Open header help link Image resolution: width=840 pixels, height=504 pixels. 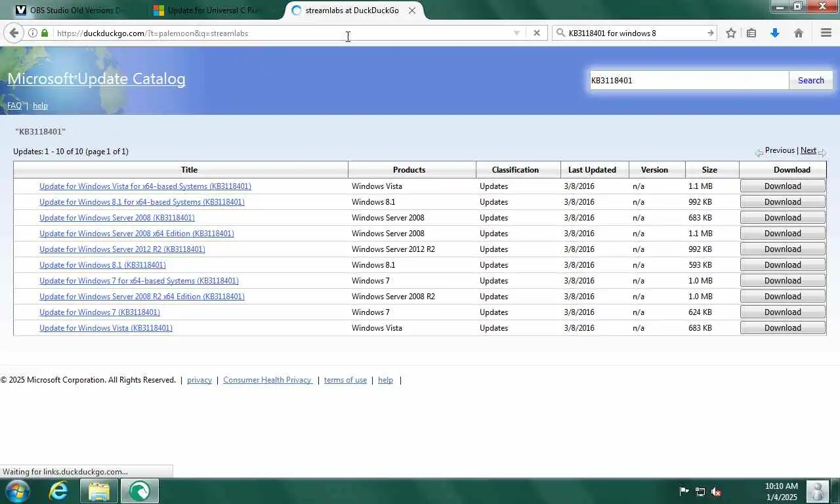click(x=40, y=106)
